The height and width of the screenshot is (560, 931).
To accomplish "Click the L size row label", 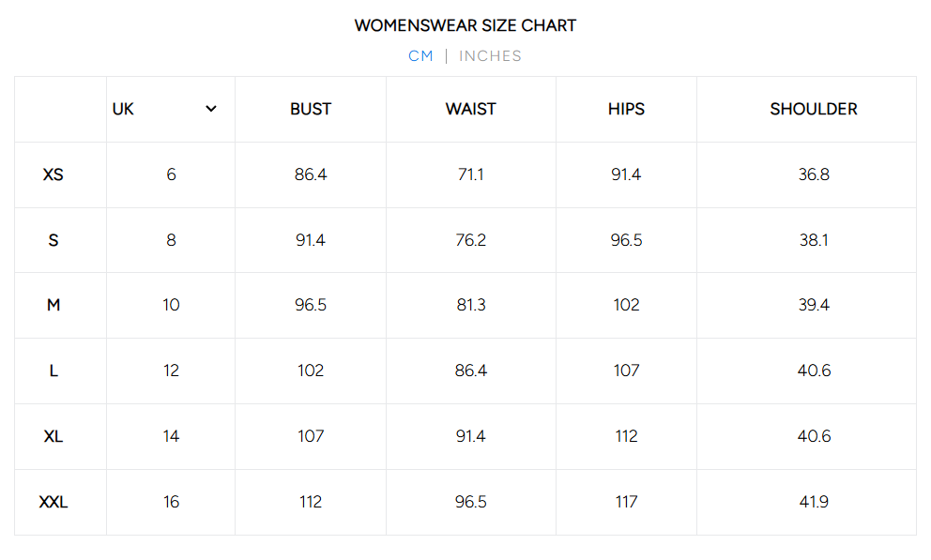I will [x=53, y=371].
